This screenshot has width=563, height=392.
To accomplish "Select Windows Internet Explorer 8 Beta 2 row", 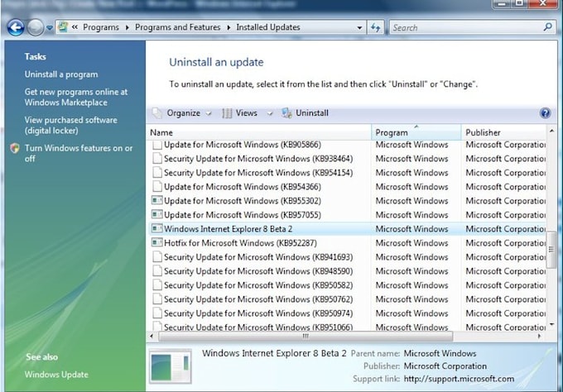I will click(347, 229).
